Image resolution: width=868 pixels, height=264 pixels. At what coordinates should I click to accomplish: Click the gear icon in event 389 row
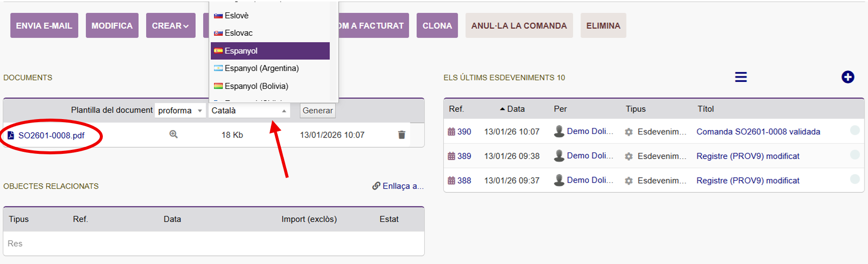629,156
